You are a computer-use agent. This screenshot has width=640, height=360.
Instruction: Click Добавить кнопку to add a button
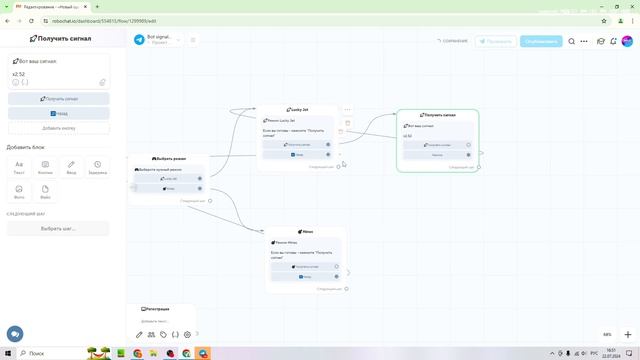click(59, 128)
